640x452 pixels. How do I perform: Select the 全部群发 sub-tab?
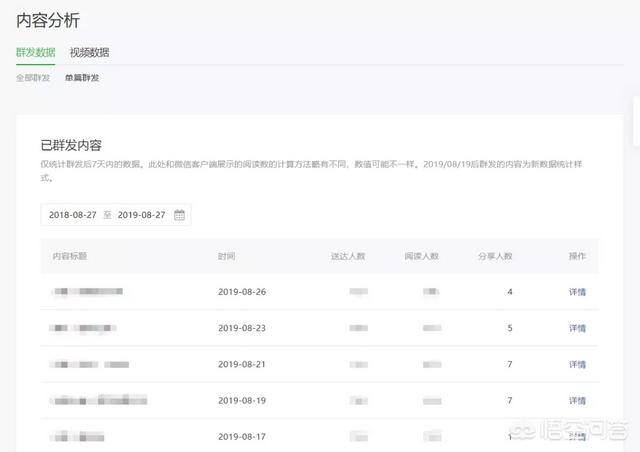(33, 77)
